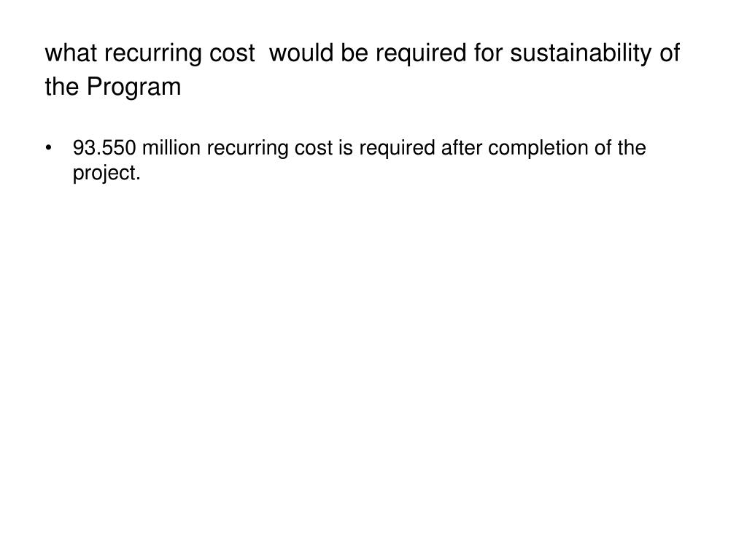Click the word 'project.' in the body
Screen dimensions: 747x560
point(107,173)
